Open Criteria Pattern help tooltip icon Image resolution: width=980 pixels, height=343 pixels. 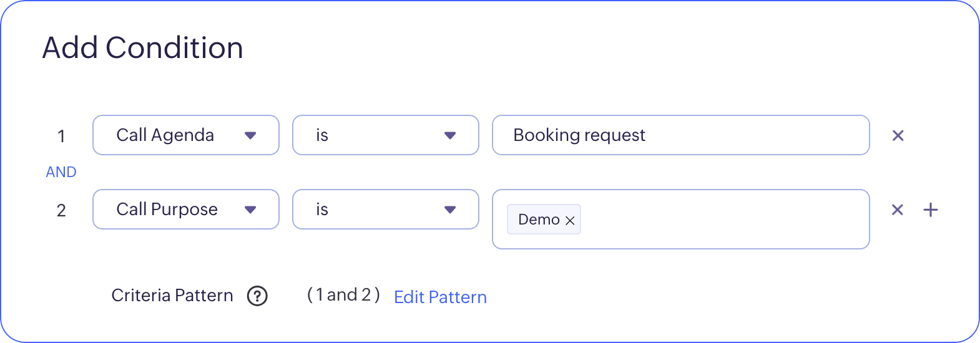[x=257, y=296]
